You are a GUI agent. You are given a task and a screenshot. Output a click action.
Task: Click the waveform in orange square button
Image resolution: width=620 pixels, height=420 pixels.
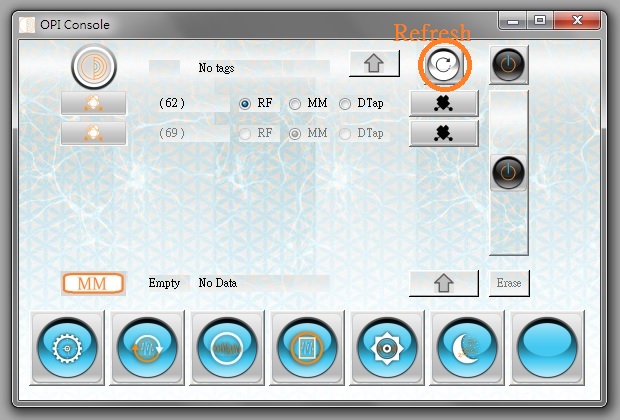[x=307, y=348]
